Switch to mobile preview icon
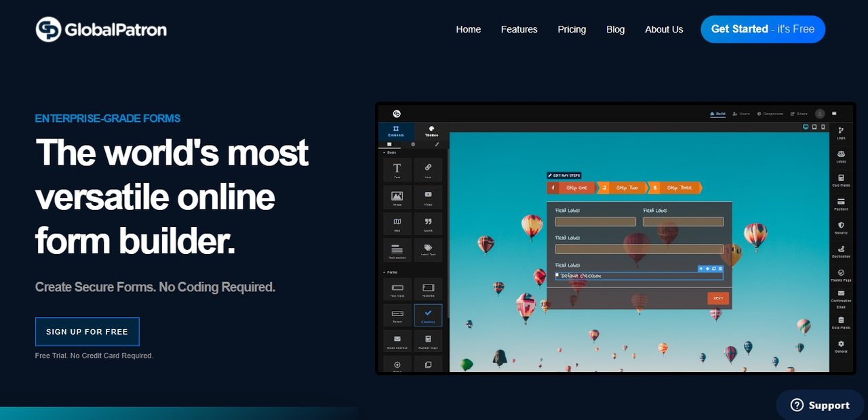The image size is (868, 420). pyautogui.click(x=823, y=127)
